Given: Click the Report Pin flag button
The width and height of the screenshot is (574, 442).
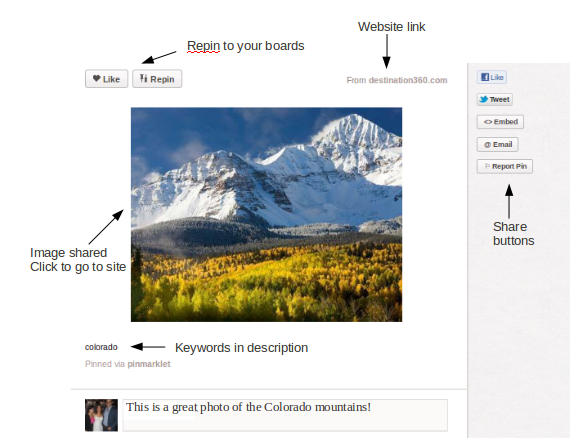Looking at the screenshot, I should tap(504, 166).
